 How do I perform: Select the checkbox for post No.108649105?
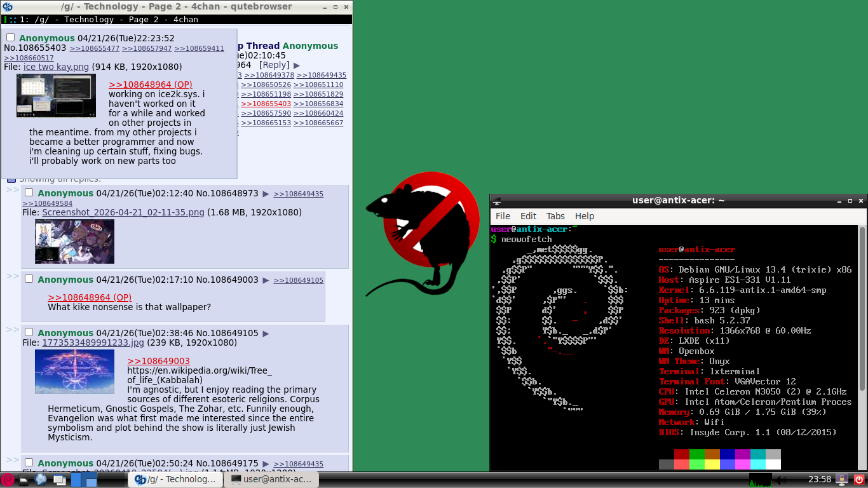click(x=29, y=332)
